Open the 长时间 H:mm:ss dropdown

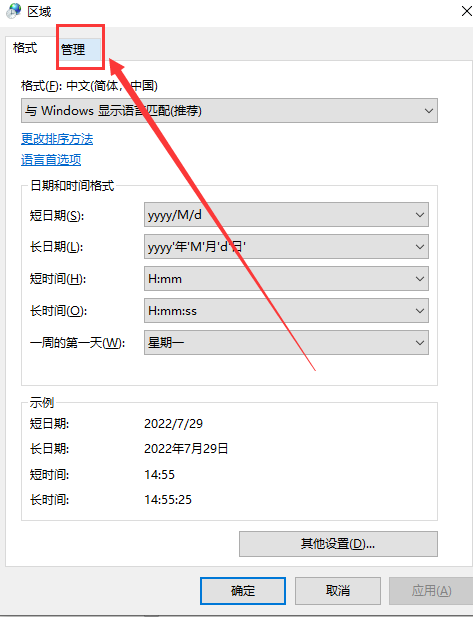pos(286,310)
